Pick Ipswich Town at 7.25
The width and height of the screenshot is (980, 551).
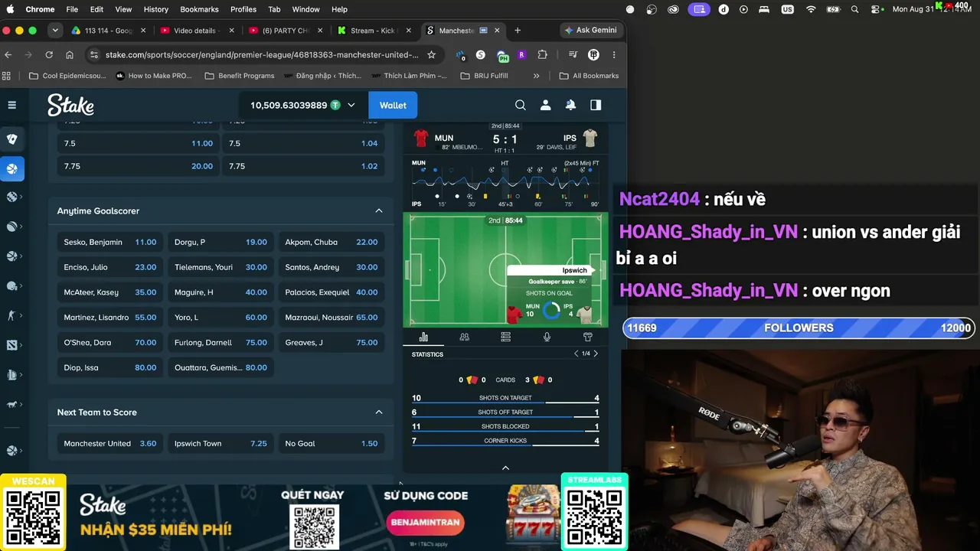coord(220,443)
